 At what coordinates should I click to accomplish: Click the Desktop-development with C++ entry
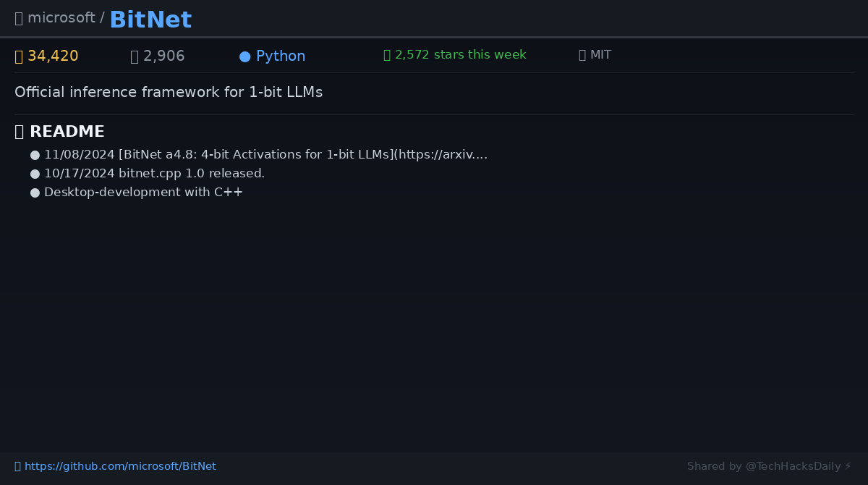pos(143,192)
